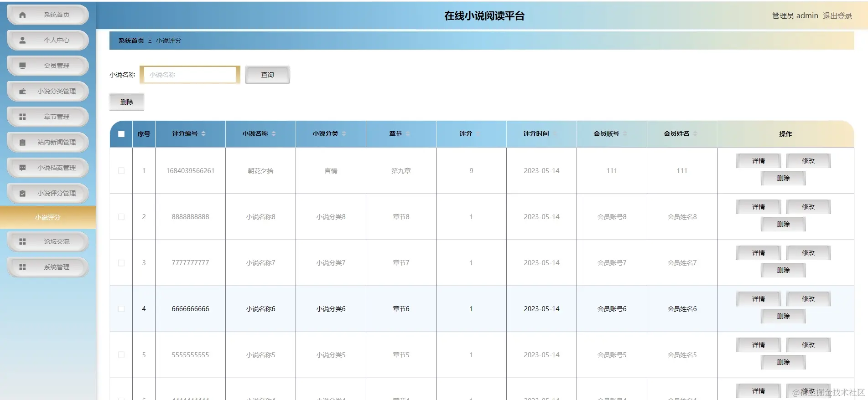Click 修改 for the 小说名称5 row
This screenshot has height=400, width=868.
point(808,345)
